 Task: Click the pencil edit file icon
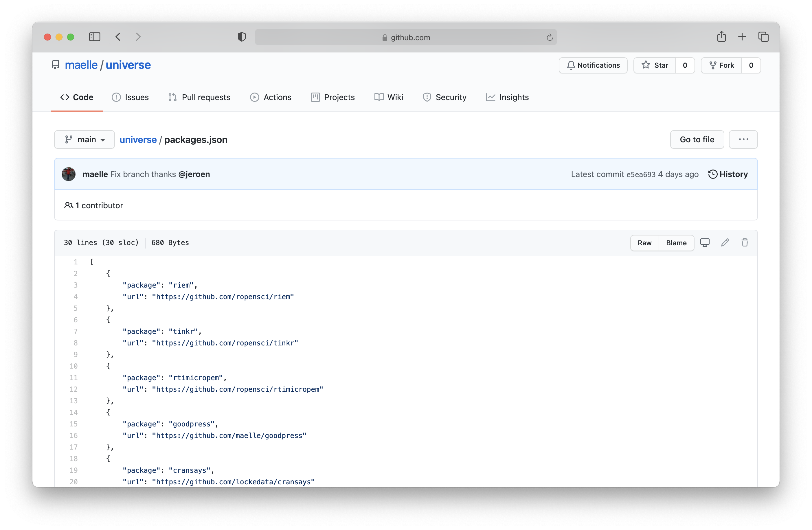click(725, 242)
